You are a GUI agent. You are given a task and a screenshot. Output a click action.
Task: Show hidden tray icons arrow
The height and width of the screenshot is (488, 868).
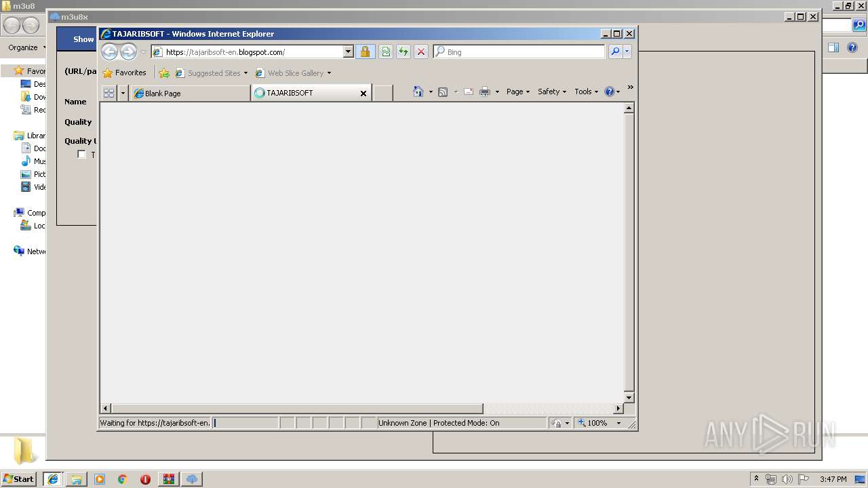point(756,479)
